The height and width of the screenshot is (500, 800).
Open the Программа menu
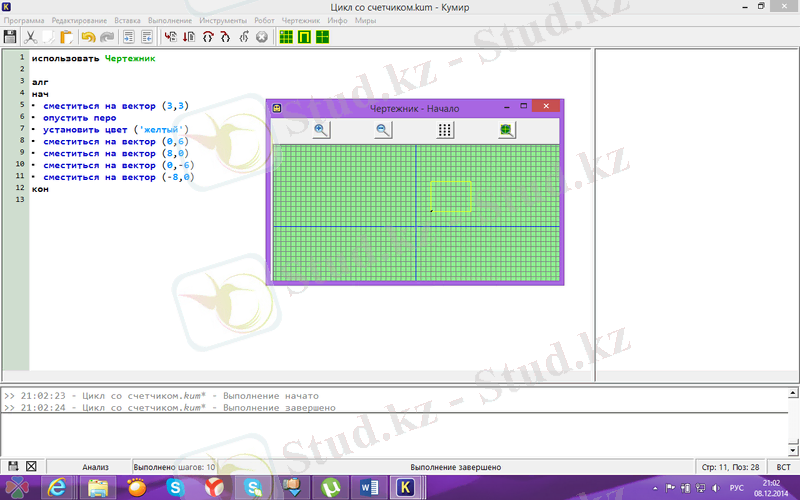pyautogui.click(x=24, y=20)
